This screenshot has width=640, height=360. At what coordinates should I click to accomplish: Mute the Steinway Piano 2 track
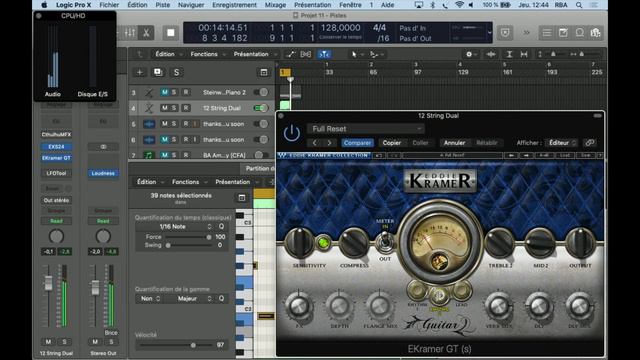(164, 92)
